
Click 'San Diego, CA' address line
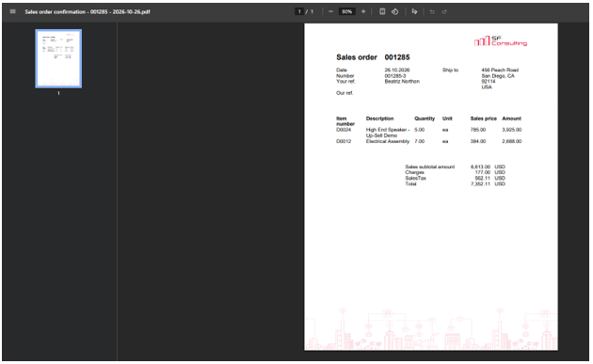(498, 76)
